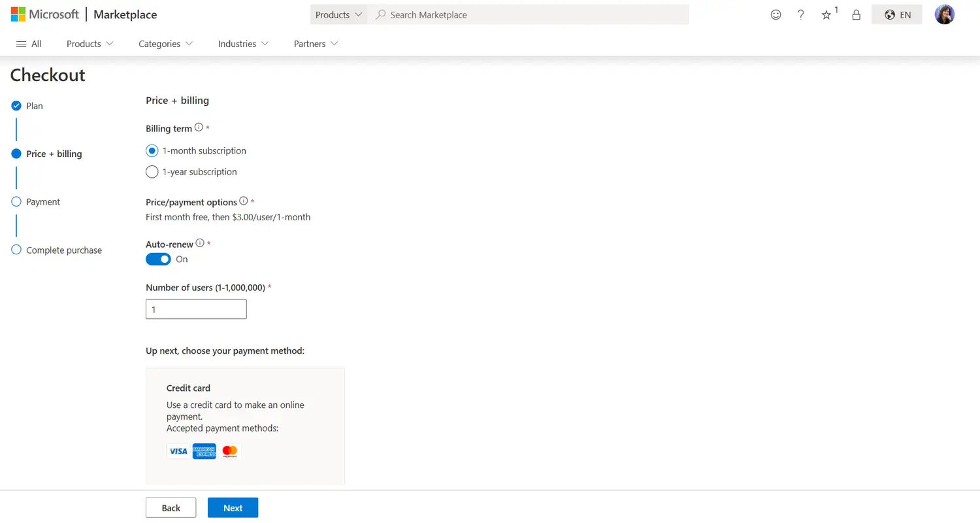Open the shopping cart icon
The width and height of the screenshot is (980, 523).
pos(856,14)
